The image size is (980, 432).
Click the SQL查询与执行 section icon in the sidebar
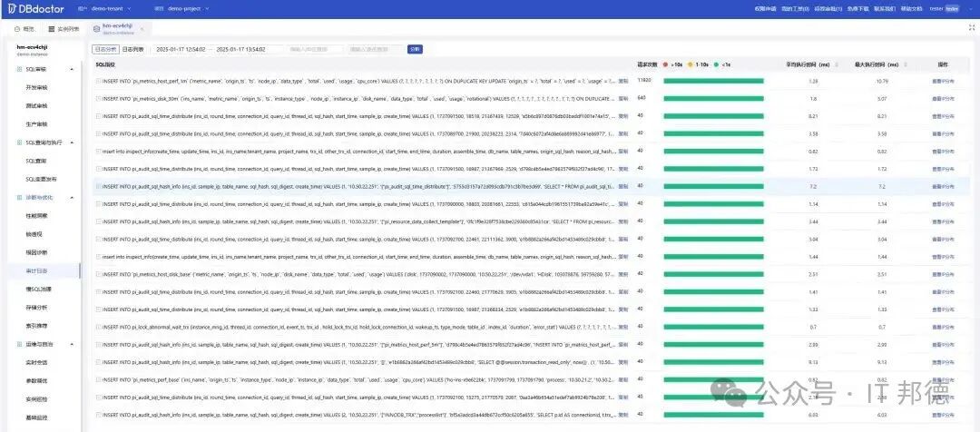(19, 142)
